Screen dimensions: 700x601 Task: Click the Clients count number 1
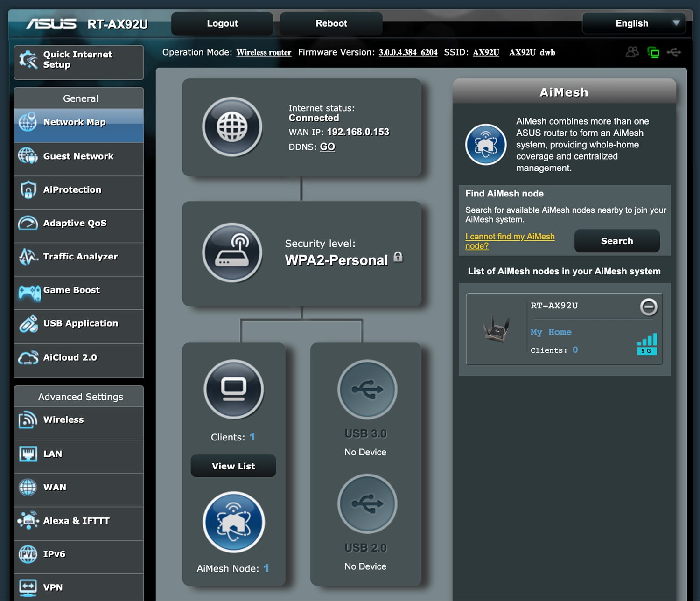pos(252,437)
